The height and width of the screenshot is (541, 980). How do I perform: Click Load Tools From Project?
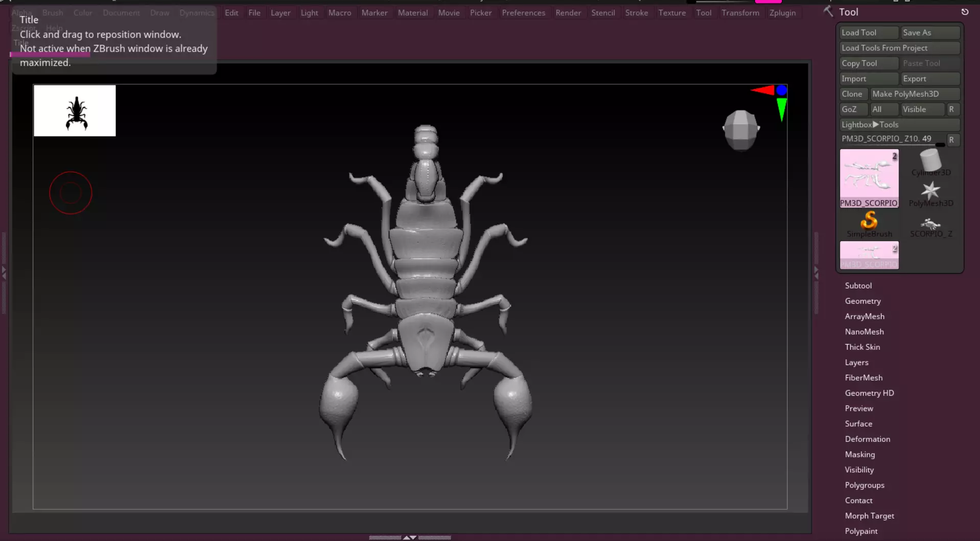point(900,48)
